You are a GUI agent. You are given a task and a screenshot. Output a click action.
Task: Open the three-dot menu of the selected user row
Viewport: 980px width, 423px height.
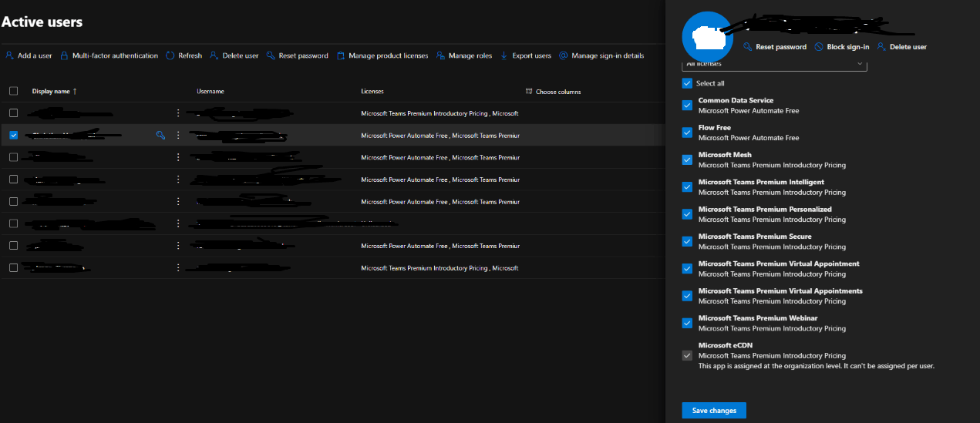178,135
